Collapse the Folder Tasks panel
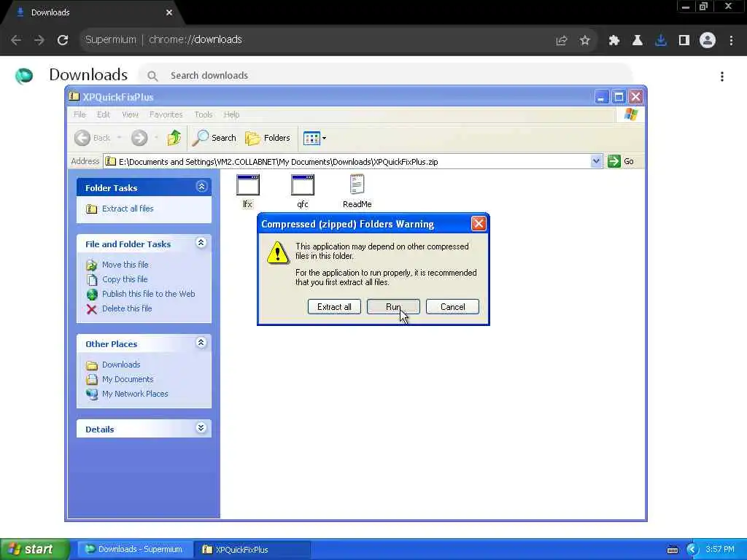 [201, 187]
